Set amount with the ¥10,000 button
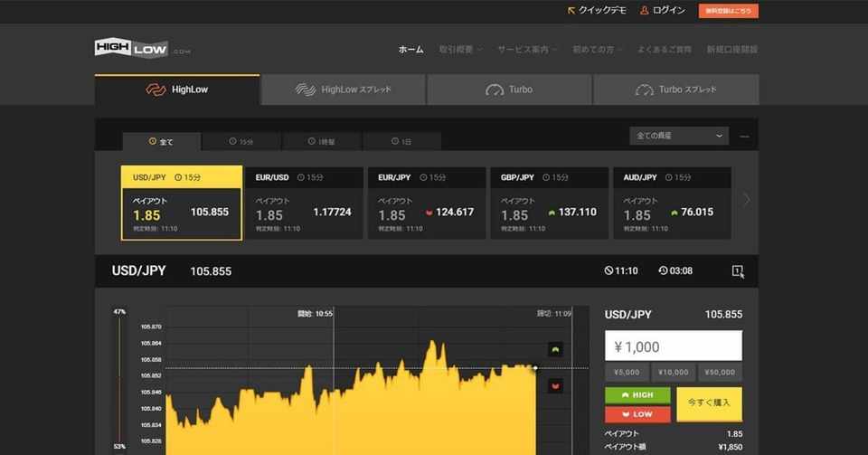This screenshot has width=868, height=455. (x=673, y=373)
